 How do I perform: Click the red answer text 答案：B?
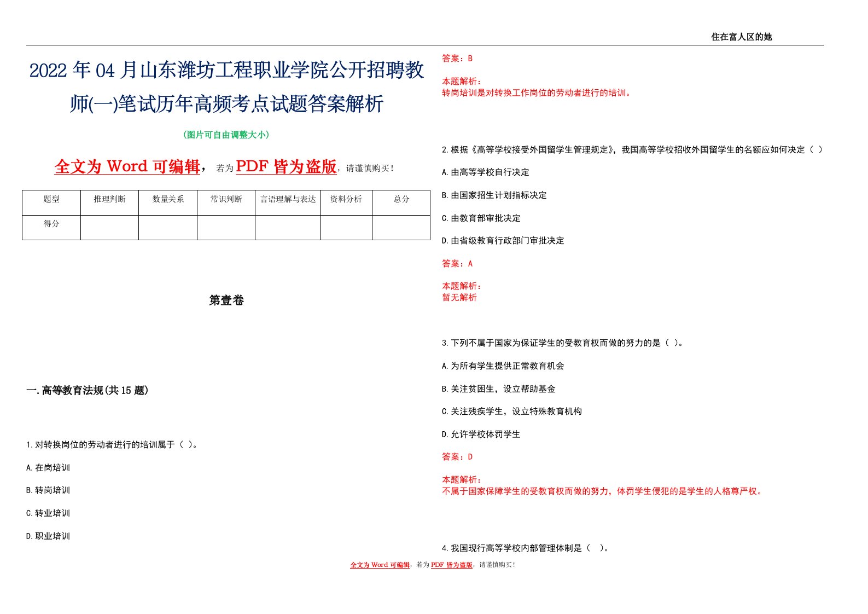point(457,59)
